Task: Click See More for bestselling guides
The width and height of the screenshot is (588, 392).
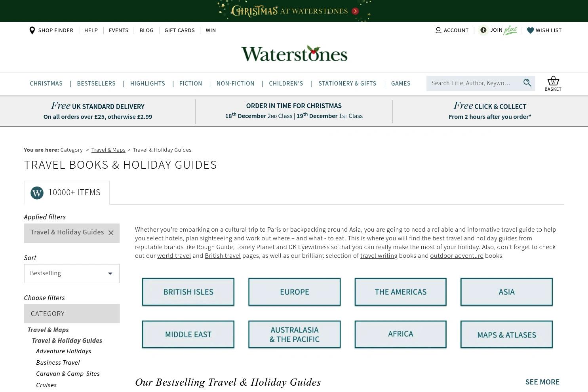Action: [x=542, y=382]
